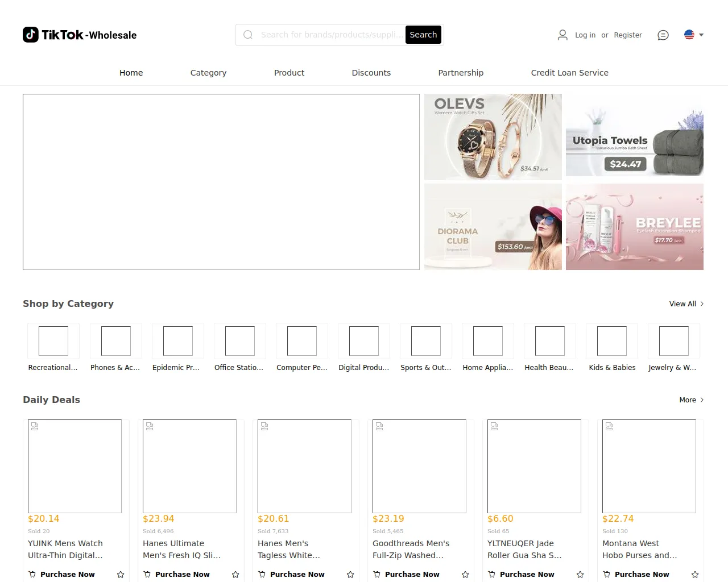Screen dimensions: 728x582
Task: Click the search magnifier icon
Action: tap(248, 35)
